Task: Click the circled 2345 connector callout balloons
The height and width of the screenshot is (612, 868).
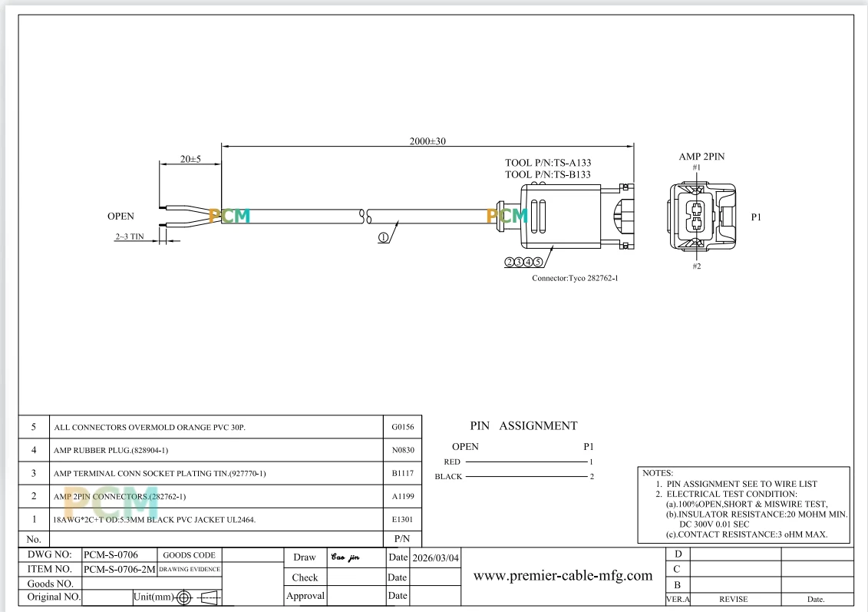Action: pyautogui.click(x=523, y=262)
